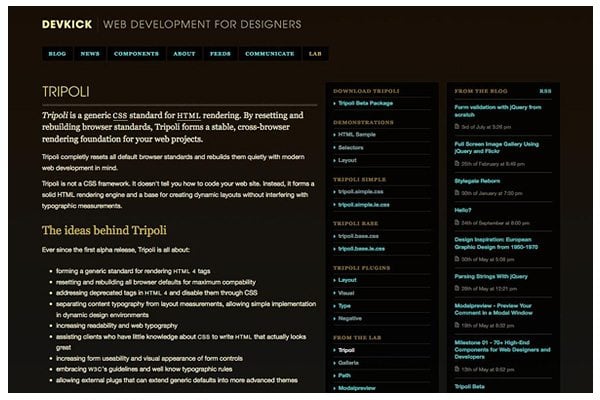Open tripoli.simple.css file link
The width and height of the screenshot is (600, 400).
pos(361,191)
